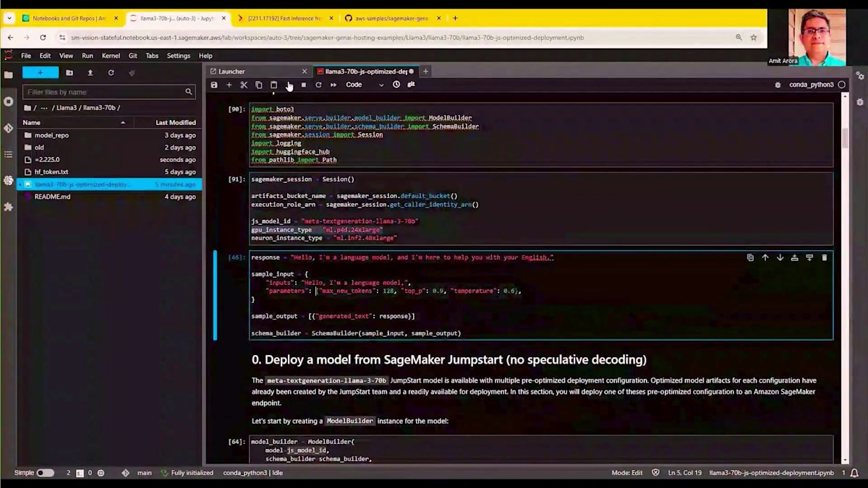Viewport: 868px width, 488px height.
Task: Open the Settings menu
Action: 179,56
